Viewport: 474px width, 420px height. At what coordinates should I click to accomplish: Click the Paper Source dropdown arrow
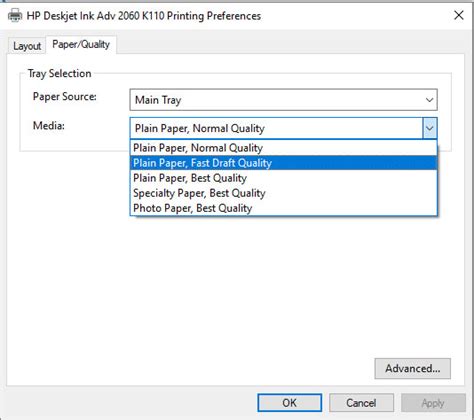point(429,100)
